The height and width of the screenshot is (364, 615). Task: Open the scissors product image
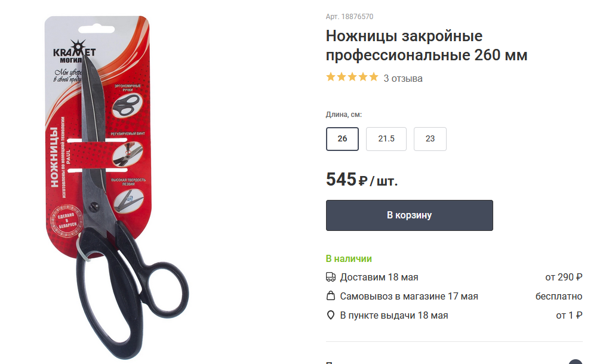pos(116,187)
